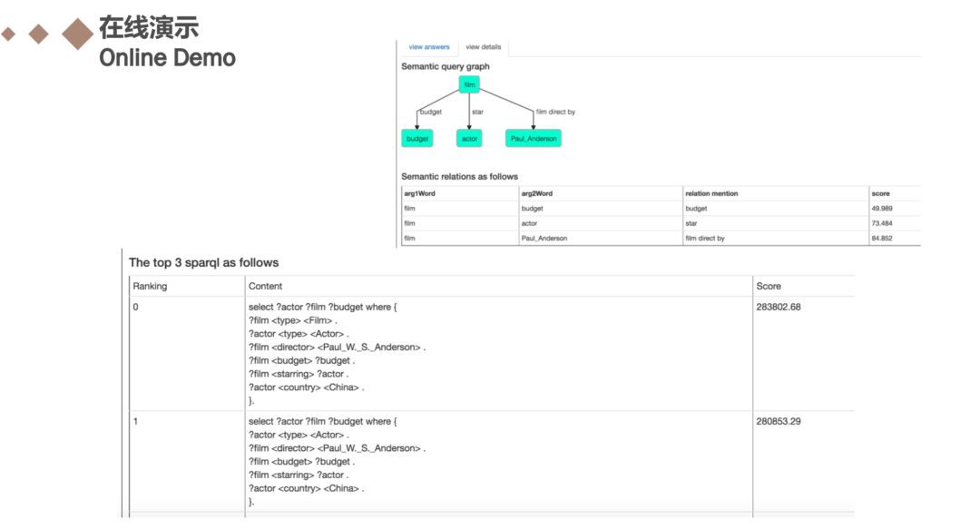Viewport: 980px width, 529px height.
Task: Click 'The top 3 sparql as follows' heading
Action: click(204, 262)
